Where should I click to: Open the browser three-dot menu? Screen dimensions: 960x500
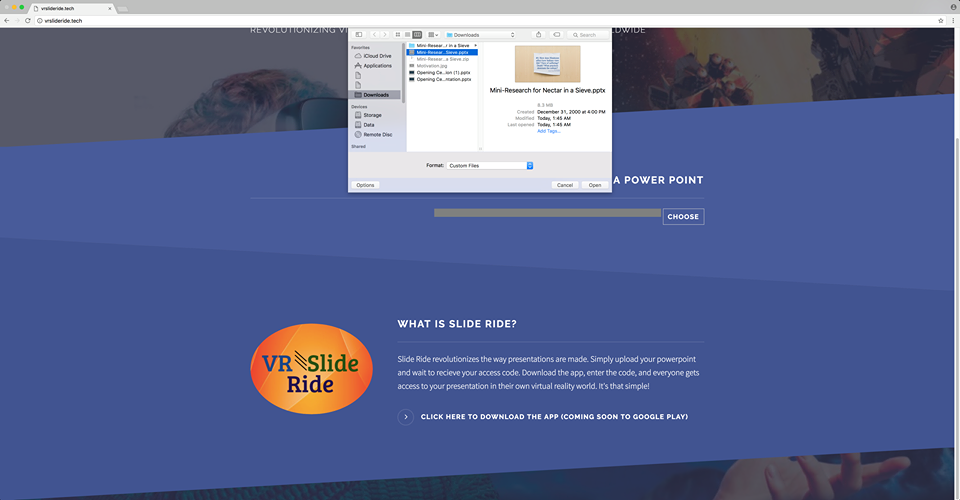953,20
